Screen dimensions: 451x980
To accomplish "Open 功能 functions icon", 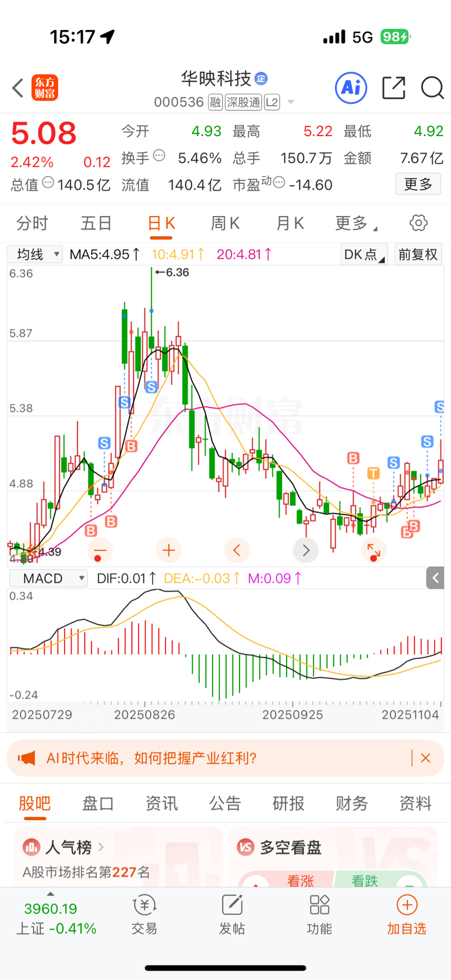I will 319,915.
